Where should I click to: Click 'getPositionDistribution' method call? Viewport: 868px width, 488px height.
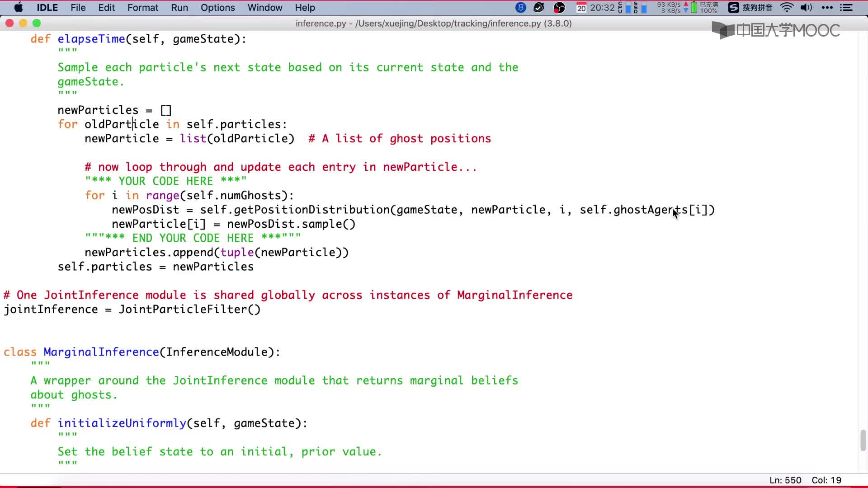pos(311,210)
